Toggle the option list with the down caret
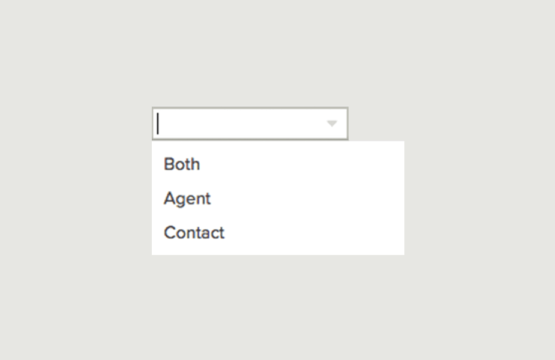The width and height of the screenshot is (555, 360). pos(332,124)
